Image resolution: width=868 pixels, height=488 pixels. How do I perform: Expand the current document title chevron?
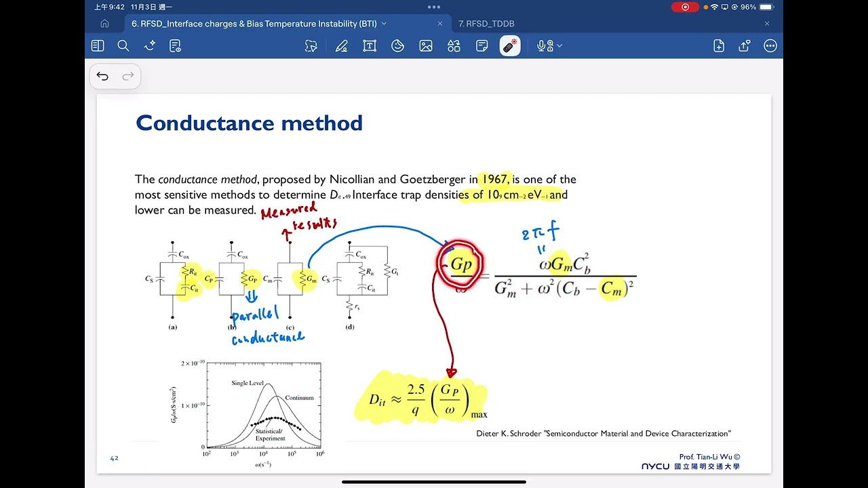(x=384, y=24)
